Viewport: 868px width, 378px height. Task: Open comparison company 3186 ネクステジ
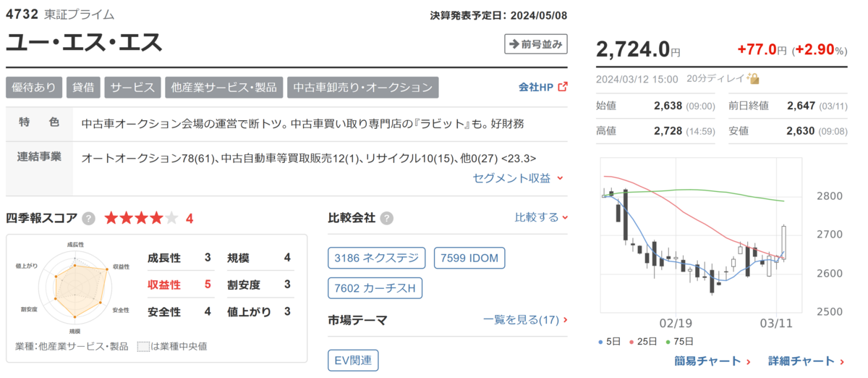coord(378,258)
